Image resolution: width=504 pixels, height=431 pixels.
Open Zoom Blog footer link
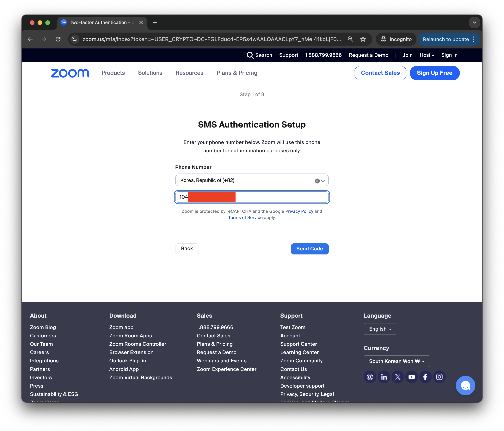pyautogui.click(x=43, y=327)
